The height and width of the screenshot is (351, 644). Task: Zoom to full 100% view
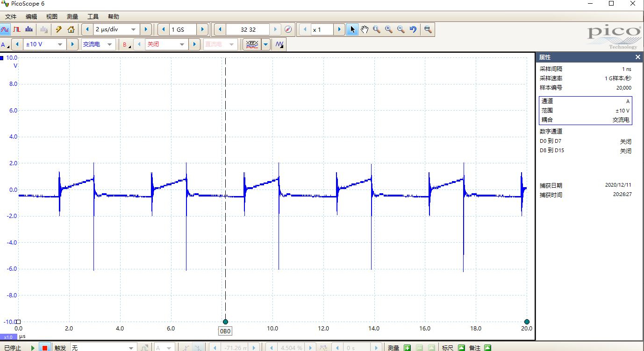pyautogui.click(x=428, y=29)
